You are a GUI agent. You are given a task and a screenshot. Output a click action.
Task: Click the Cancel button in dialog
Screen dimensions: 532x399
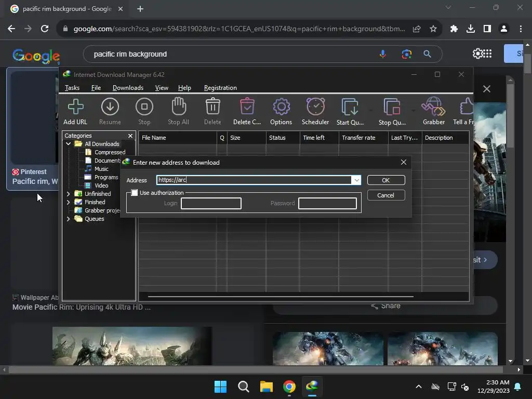click(x=385, y=195)
